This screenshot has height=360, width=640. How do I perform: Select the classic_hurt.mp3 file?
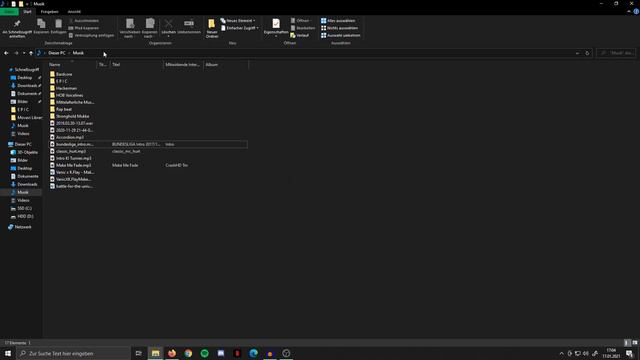tap(71, 151)
